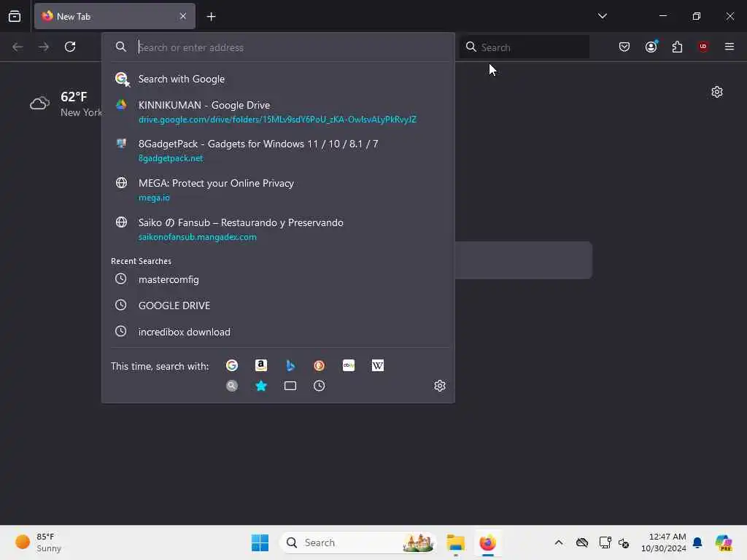Search this time with Amazon icon

261,365
